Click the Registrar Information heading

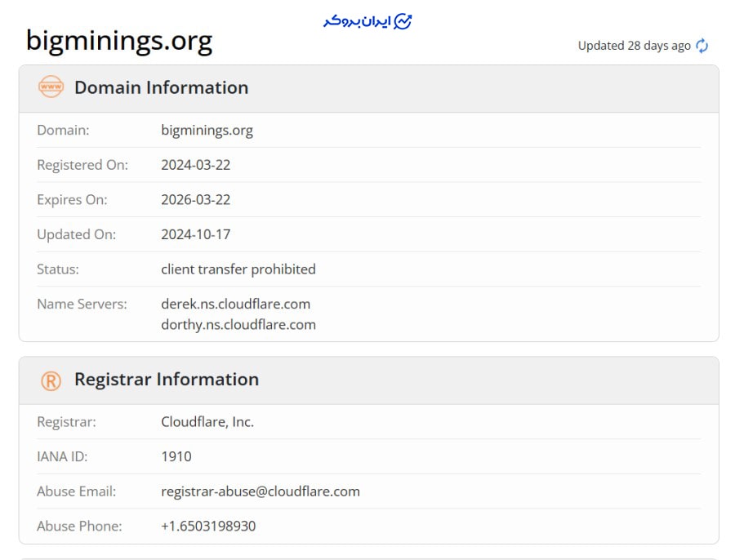(x=167, y=379)
